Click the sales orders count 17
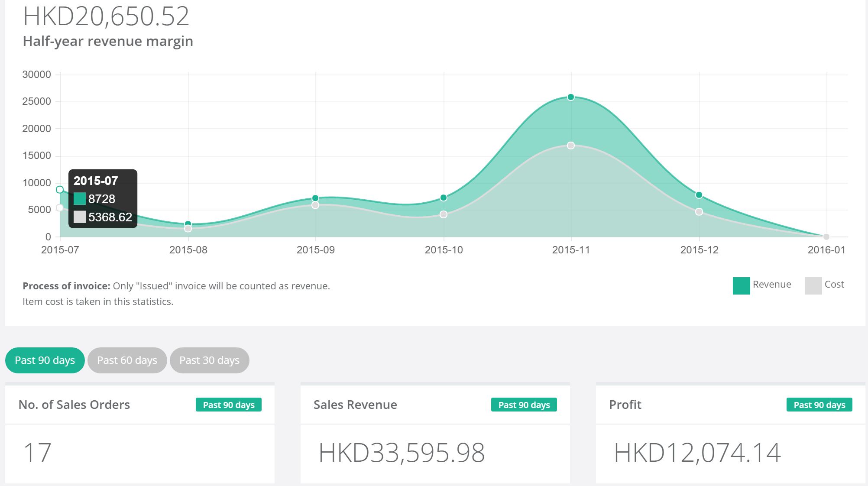Image resolution: width=868 pixels, height=486 pixels. pyautogui.click(x=38, y=453)
